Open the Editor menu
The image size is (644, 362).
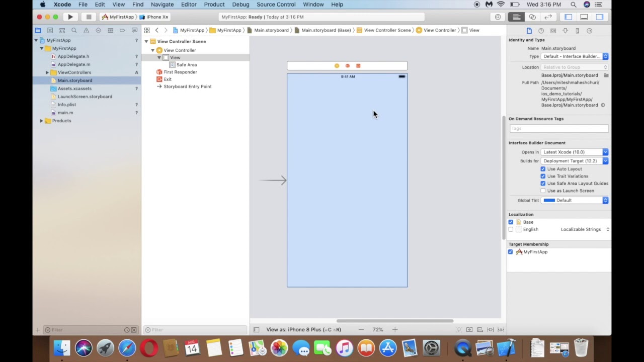189,5
